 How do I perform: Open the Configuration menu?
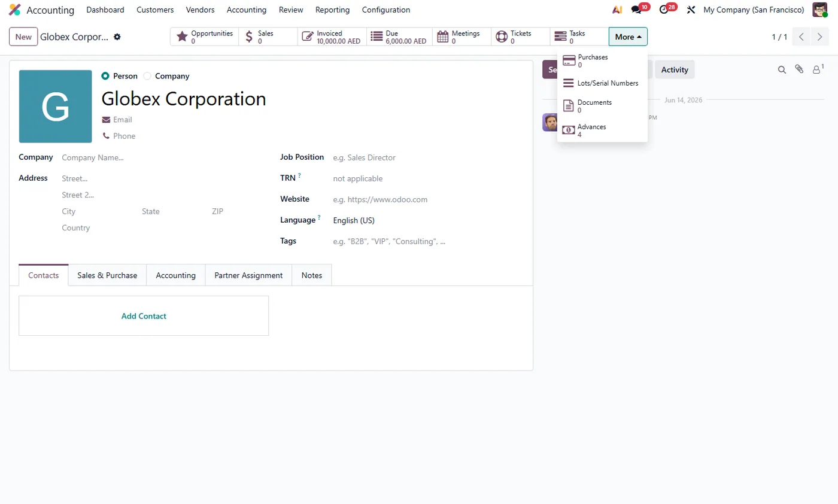pyautogui.click(x=386, y=10)
